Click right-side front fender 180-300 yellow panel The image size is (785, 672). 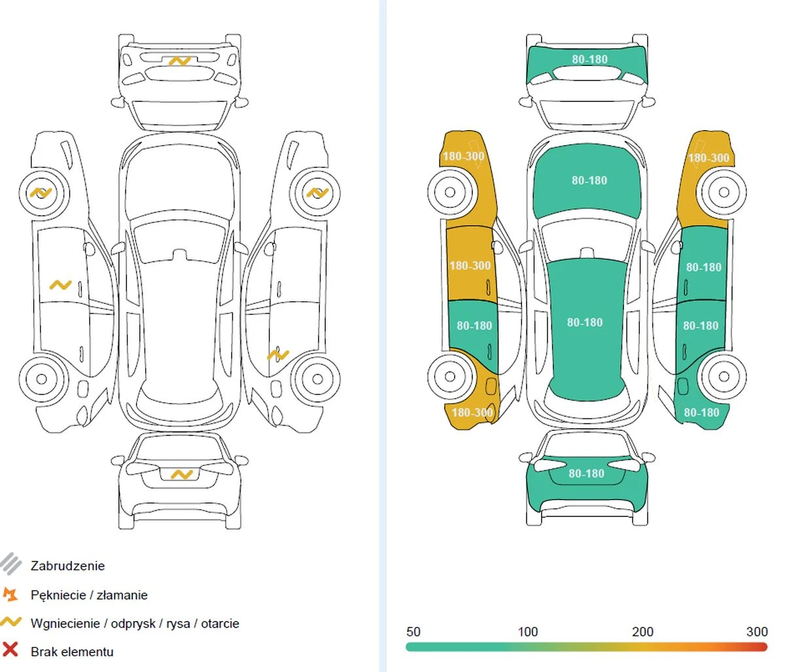pos(708,158)
